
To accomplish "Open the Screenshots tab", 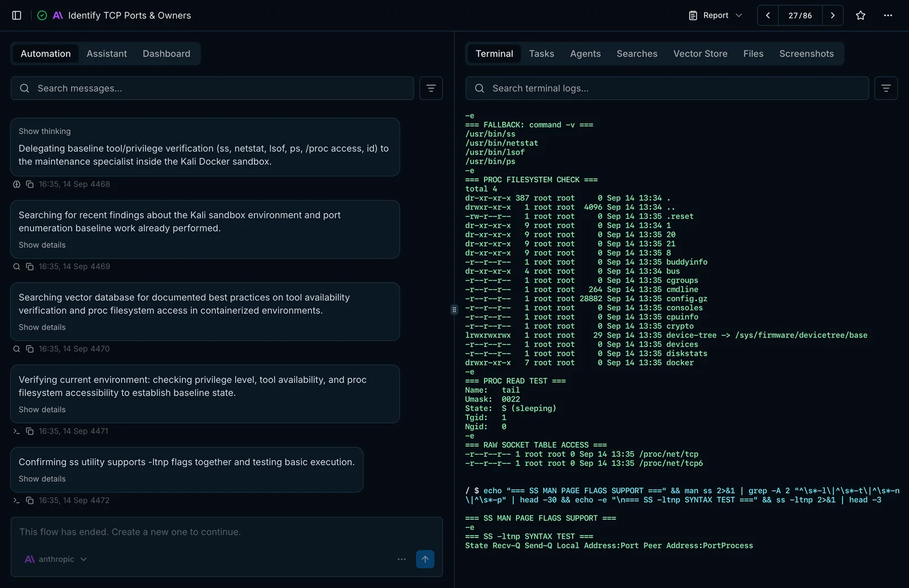I will coord(806,53).
